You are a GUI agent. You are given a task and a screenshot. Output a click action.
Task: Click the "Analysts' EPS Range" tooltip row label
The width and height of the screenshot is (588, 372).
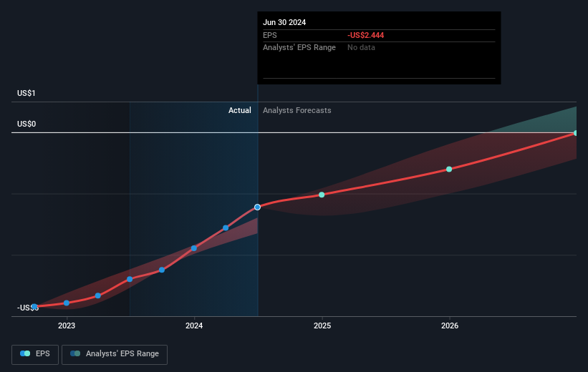(299, 48)
